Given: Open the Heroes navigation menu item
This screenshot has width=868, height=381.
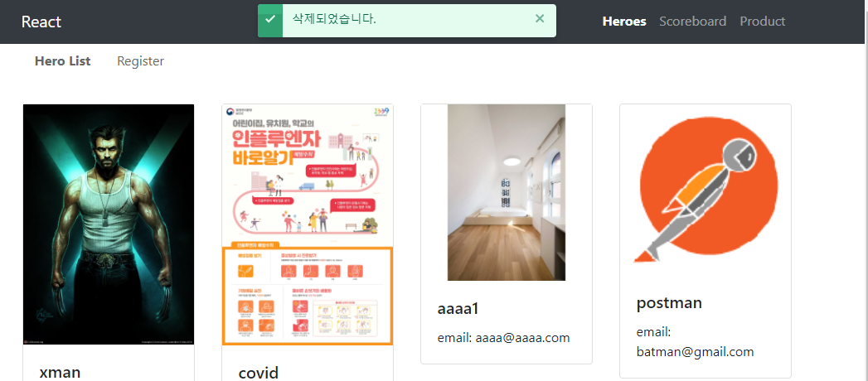Looking at the screenshot, I should coord(623,22).
